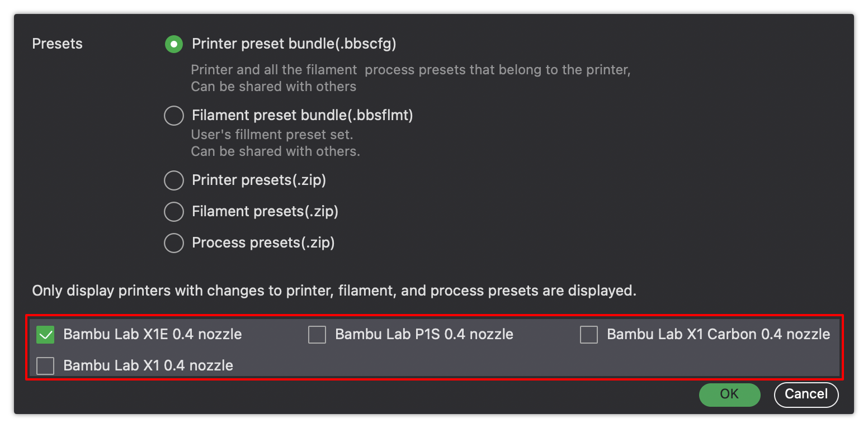This screenshot has height=428, width=868.
Task: Enable the Bambu Lab P1S 0.4 nozzle checkbox
Action: (x=317, y=335)
